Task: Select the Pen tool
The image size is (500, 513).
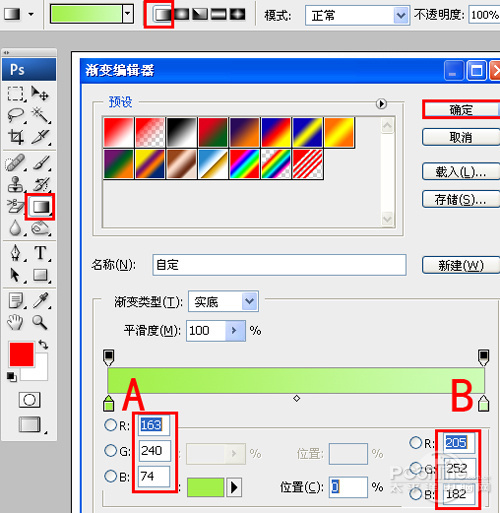Action: (15, 253)
